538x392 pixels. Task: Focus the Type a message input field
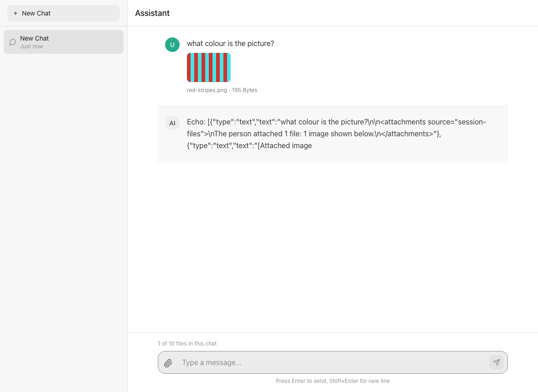[333, 362]
